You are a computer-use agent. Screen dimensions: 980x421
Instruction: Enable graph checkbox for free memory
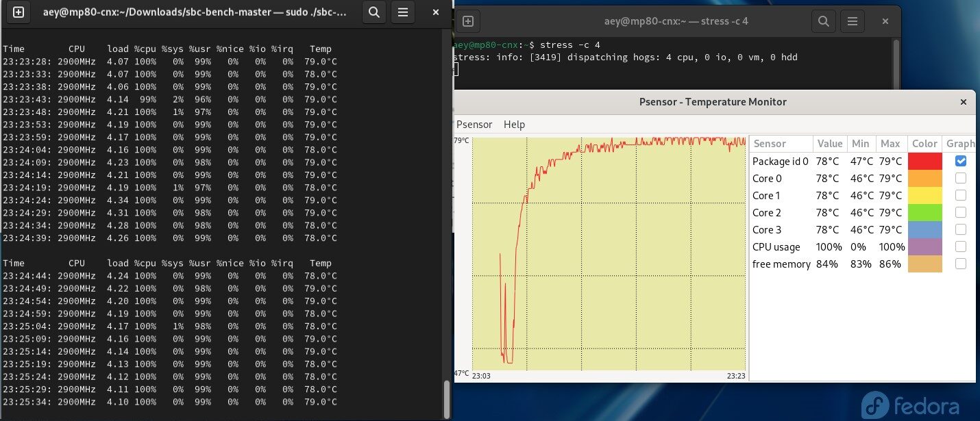click(961, 264)
